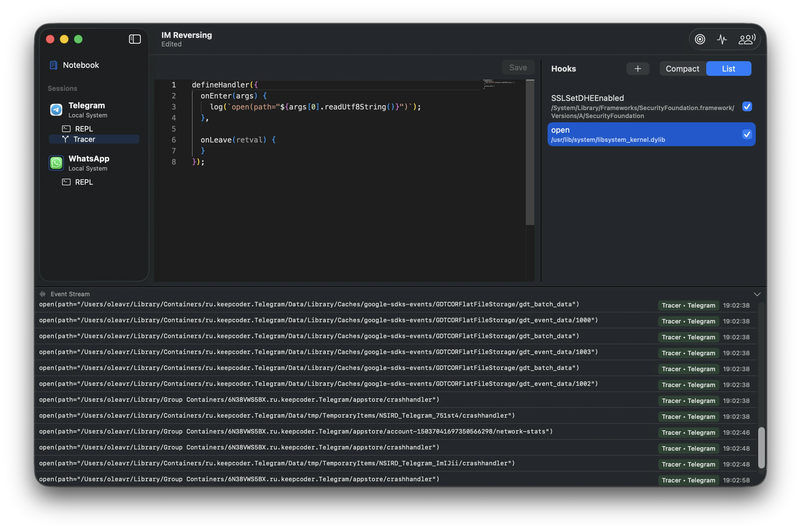Click code line 3 with log statement

pyautogui.click(x=315, y=107)
